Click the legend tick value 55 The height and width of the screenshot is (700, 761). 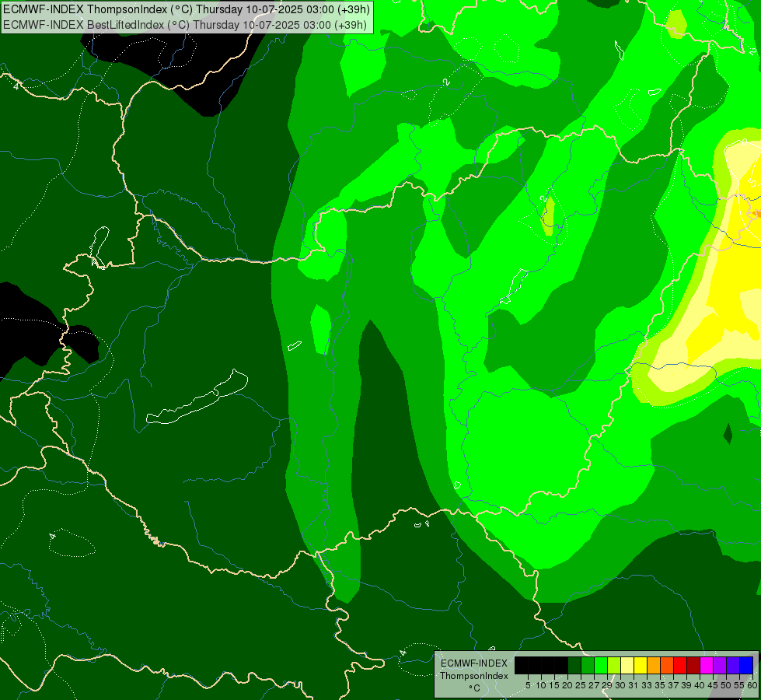740,685
